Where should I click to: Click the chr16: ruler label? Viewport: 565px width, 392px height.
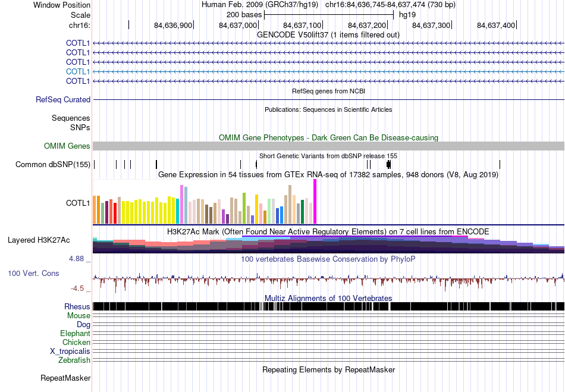tap(79, 25)
